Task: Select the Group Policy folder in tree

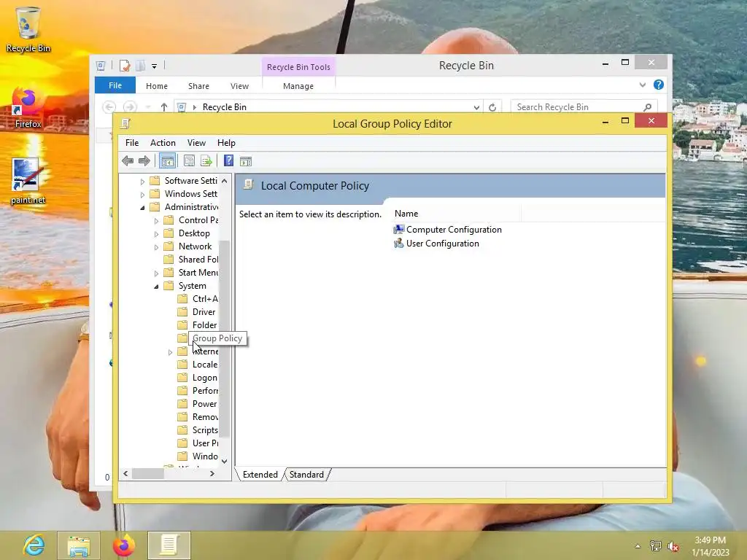Action: (x=217, y=338)
